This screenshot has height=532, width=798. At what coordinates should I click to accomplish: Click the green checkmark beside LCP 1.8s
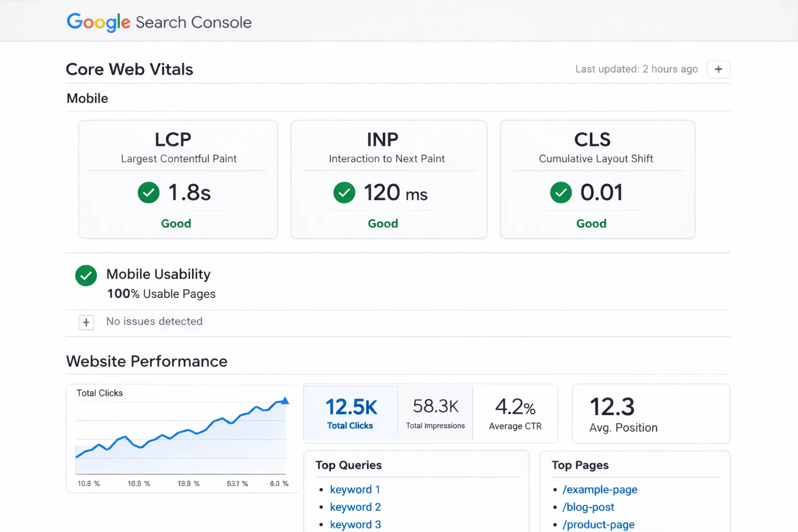coord(149,193)
